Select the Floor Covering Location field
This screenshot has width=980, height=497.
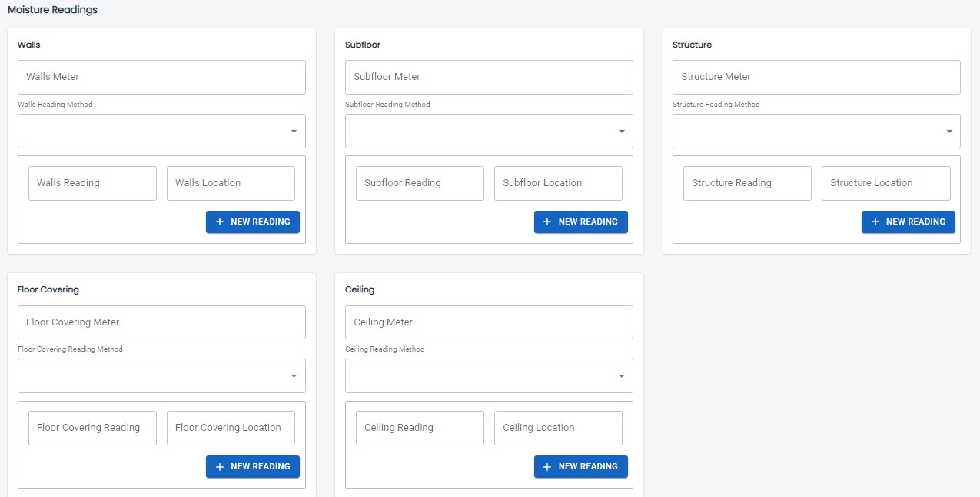click(x=231, y=428)
